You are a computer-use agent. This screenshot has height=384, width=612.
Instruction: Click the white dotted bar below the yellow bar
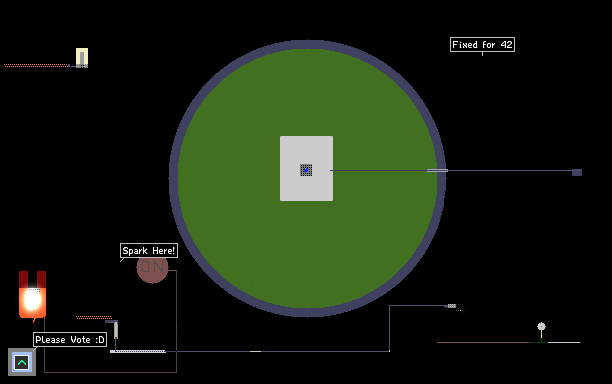pyautogui.click(x=138, y=352)
